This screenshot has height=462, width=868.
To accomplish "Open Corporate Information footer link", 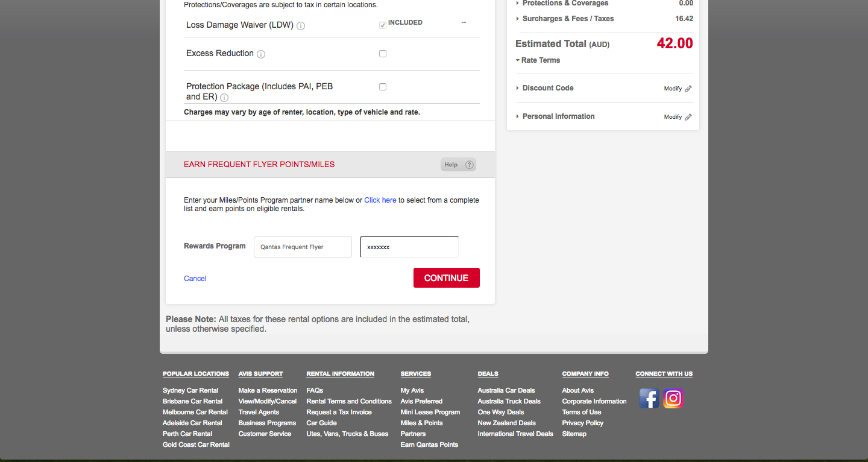I will tap(594, 401).
